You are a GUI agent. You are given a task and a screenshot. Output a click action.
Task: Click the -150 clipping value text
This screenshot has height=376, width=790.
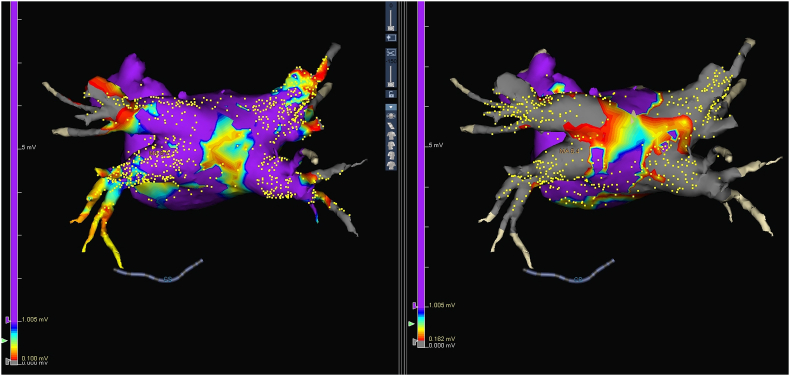[x=392, y=61]
